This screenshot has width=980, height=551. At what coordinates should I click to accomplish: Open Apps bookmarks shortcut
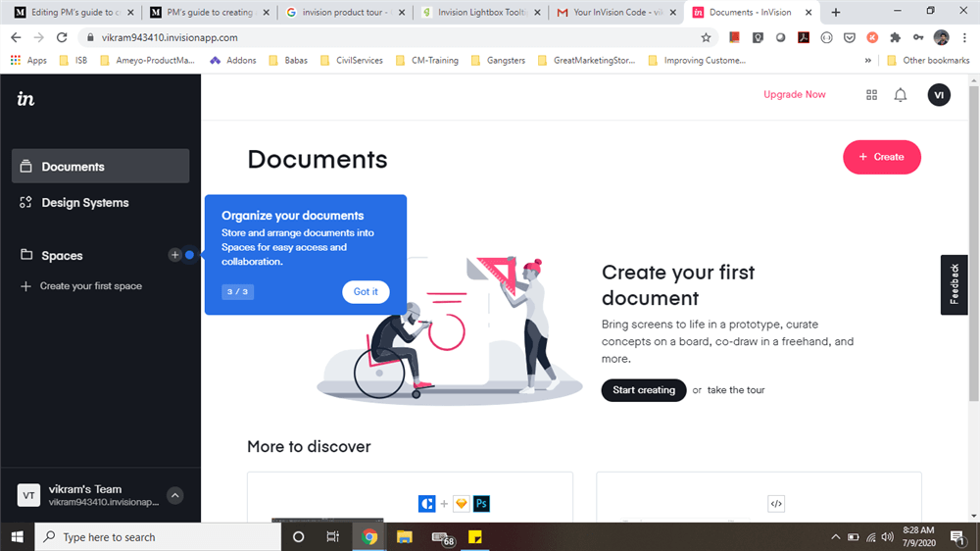coord(28,60)
